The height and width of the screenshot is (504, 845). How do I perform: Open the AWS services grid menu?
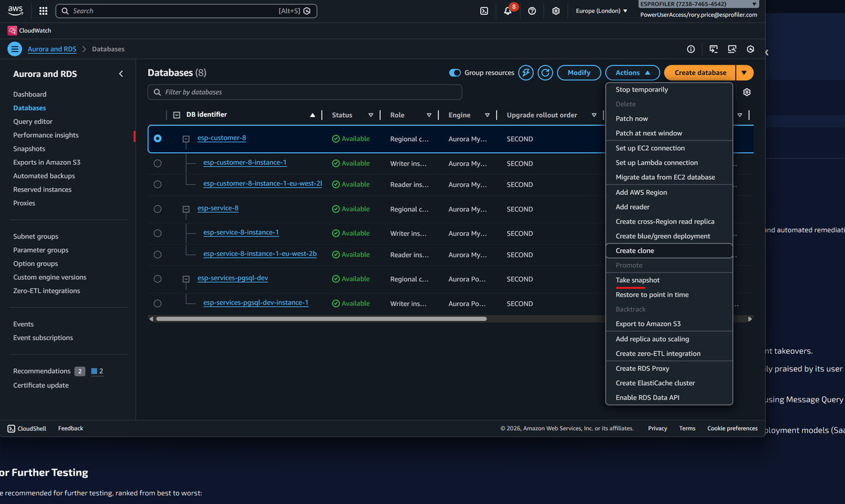tap(43, 11)
